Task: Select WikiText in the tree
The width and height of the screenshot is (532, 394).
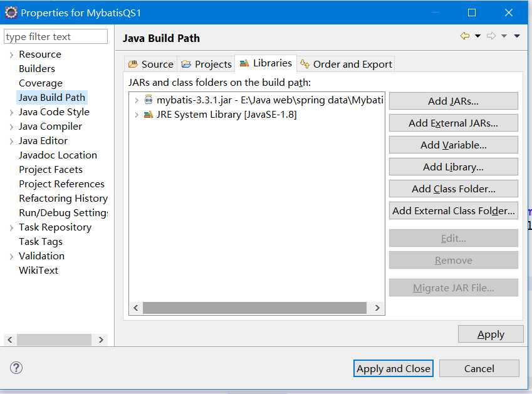Action: (39, 270)
